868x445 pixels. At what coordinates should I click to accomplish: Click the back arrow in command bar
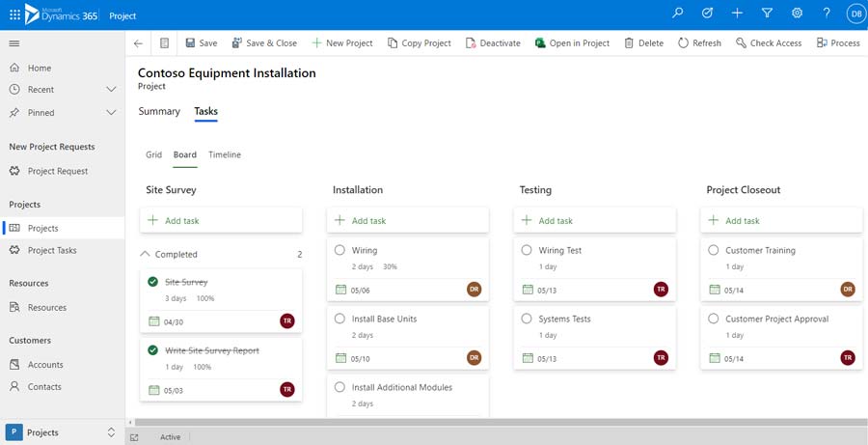[x=138, y=43]
